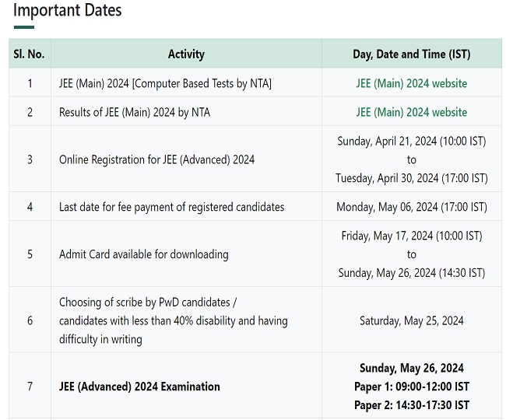Select the Computer Based Tests by NTA activity text
506x420 pixels.
point(165,83)
